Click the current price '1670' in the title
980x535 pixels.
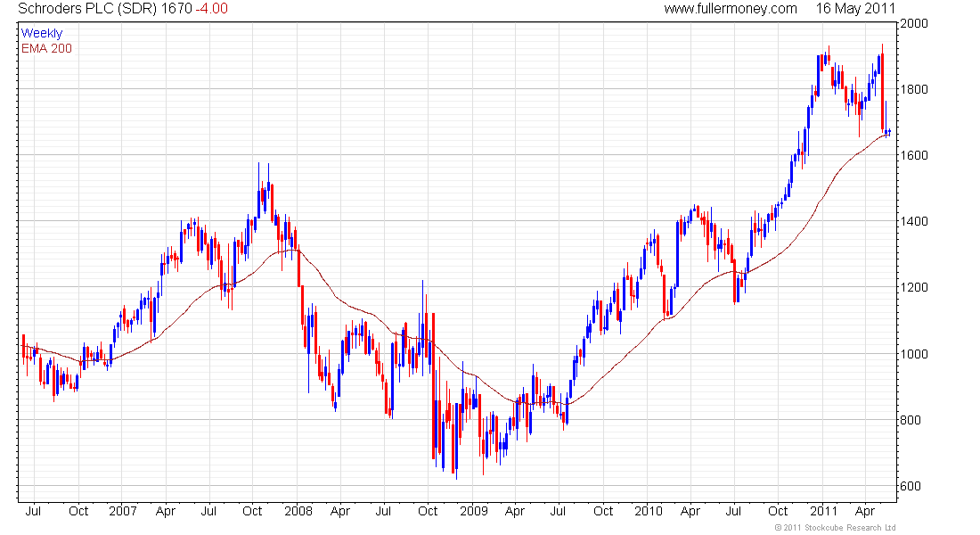[176, 9]
